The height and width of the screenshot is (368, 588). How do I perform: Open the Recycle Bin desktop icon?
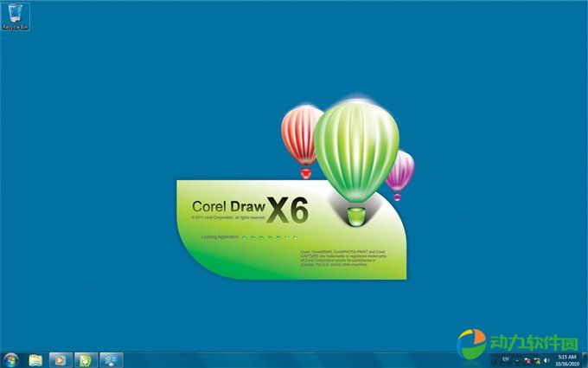pos(16,16)
